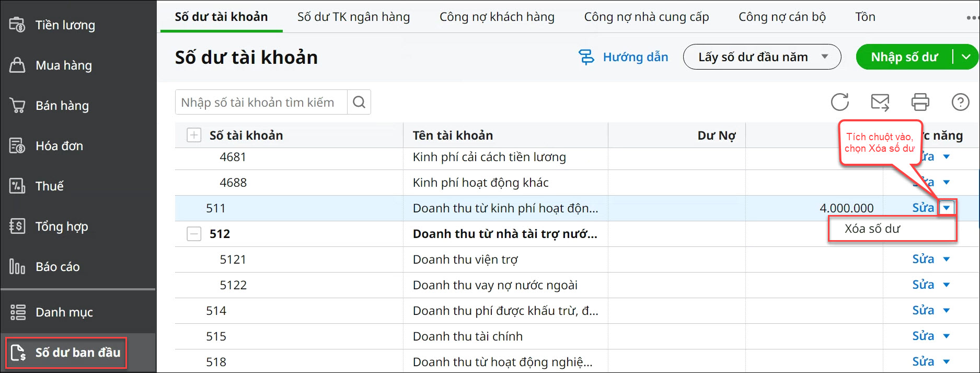Go to Báo cáo in sidebar
The image size is (980, 373).
click(57, 267)
